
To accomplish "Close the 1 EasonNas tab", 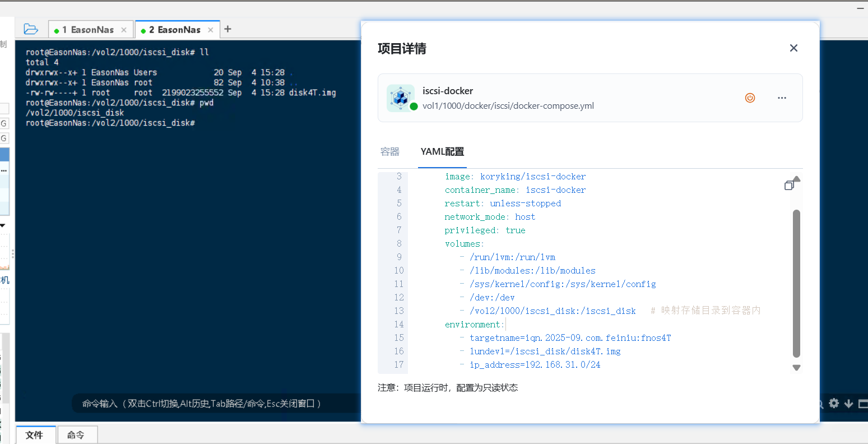I will (x=124, y=30).
